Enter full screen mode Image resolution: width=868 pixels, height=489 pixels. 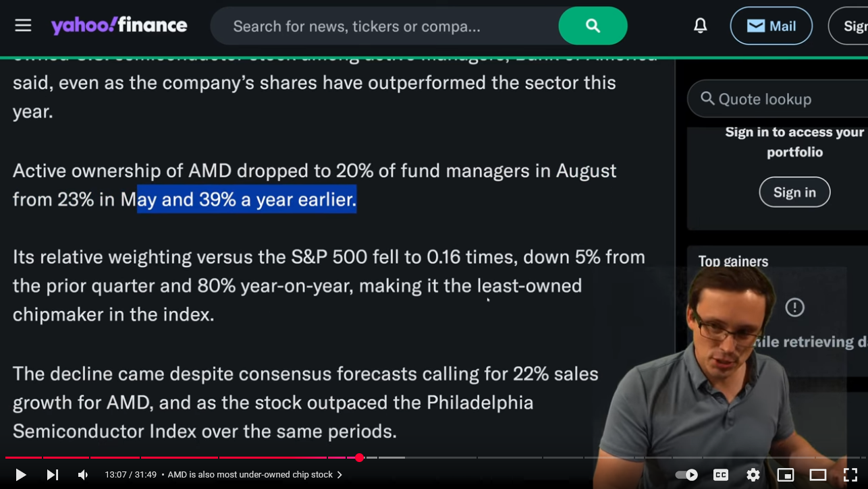coord(850,475)
